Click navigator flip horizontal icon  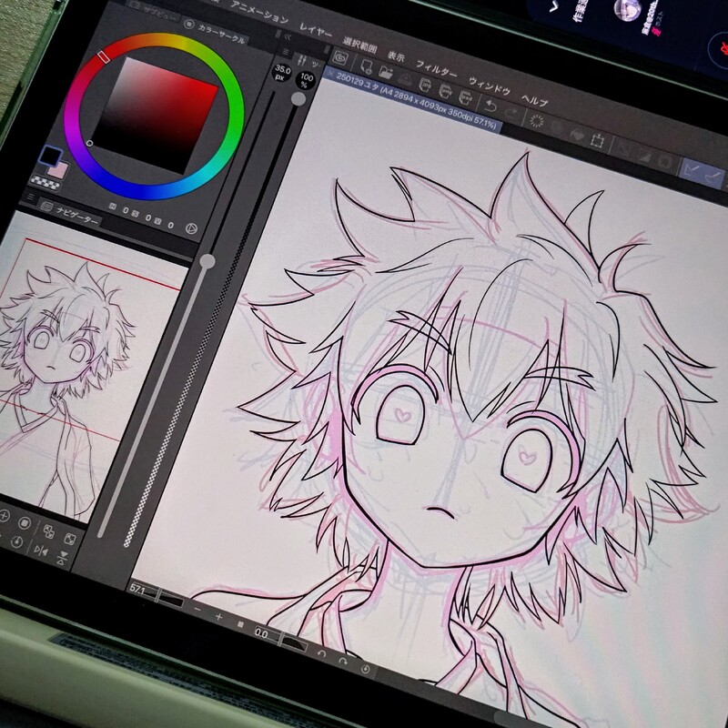coord(41,551)
